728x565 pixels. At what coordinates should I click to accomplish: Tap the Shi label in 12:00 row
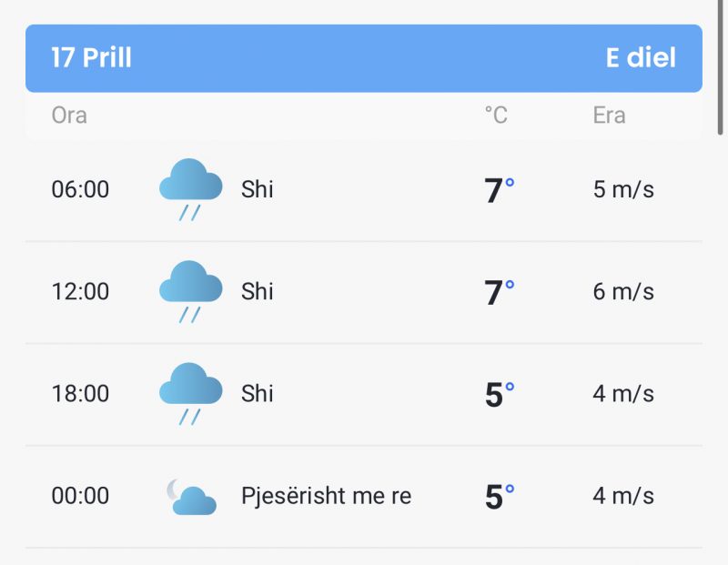[x=258, y=291]
